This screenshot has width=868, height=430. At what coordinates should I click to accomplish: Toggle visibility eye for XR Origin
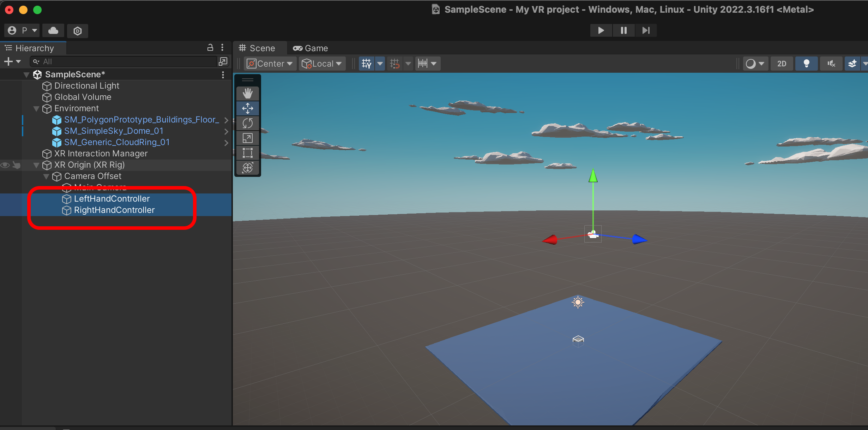tap(5, 165)
